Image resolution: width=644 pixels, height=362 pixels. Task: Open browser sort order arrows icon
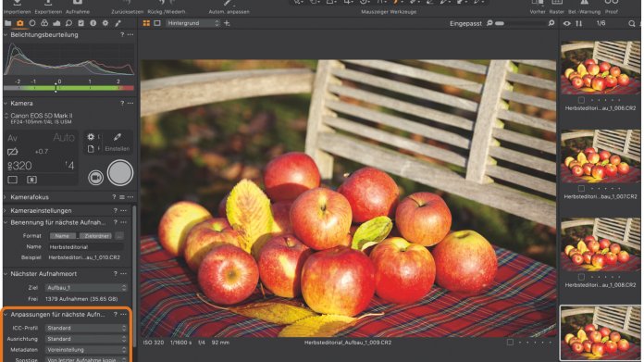tap(578, 23)
